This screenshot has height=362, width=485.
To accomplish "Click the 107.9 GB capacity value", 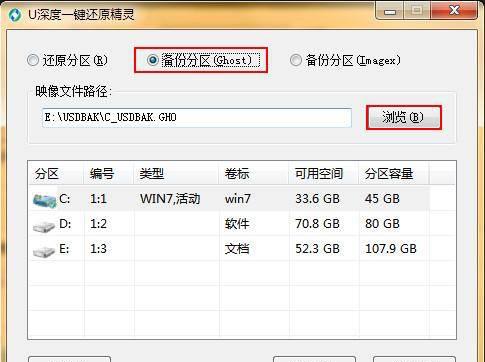I will tap(391, 249).
